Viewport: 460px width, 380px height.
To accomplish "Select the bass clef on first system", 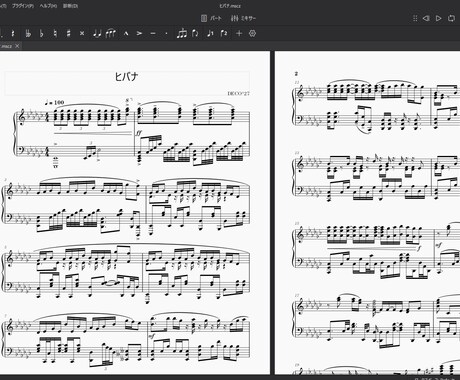I will click(x=22, y=151).
